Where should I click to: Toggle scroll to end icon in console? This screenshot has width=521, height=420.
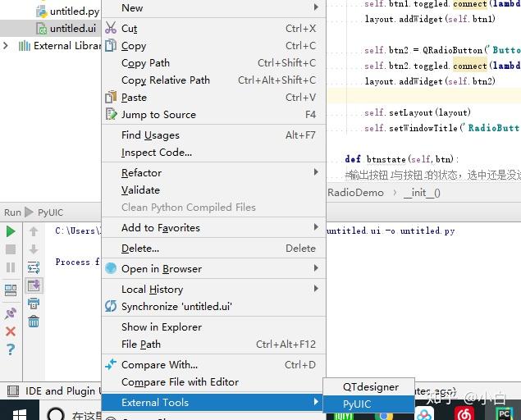[34, 285]
